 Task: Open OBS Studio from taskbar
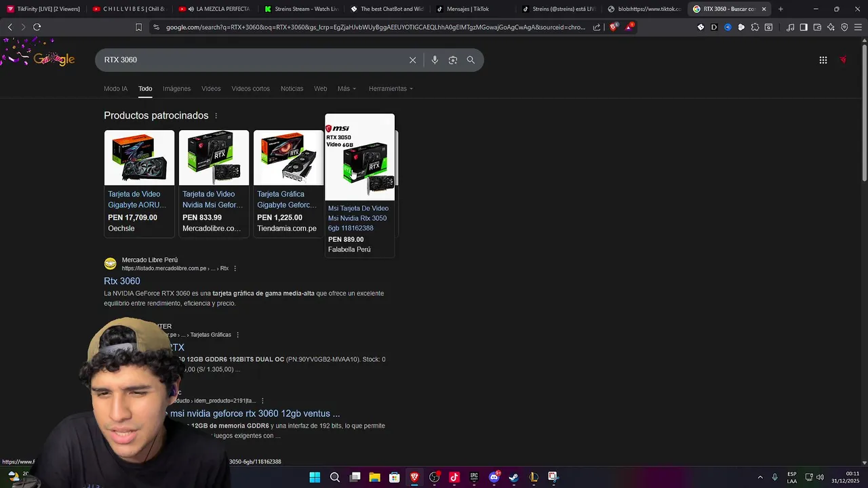pos(434,477)
